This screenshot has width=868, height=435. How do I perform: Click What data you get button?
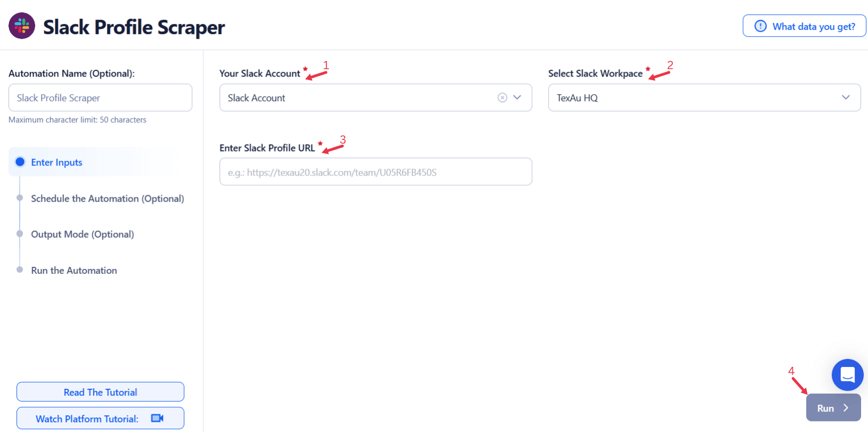coord(804,26)
